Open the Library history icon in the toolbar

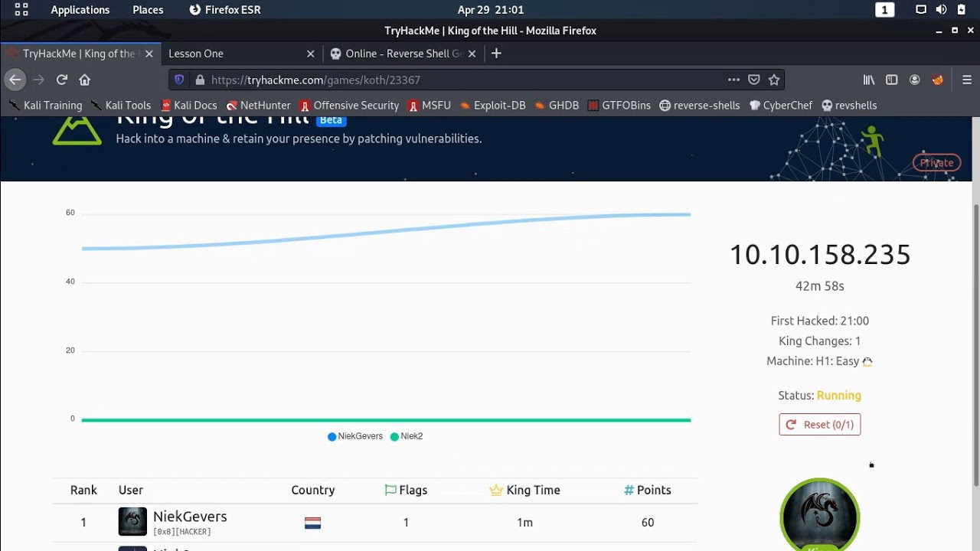[x=869, y=80]
